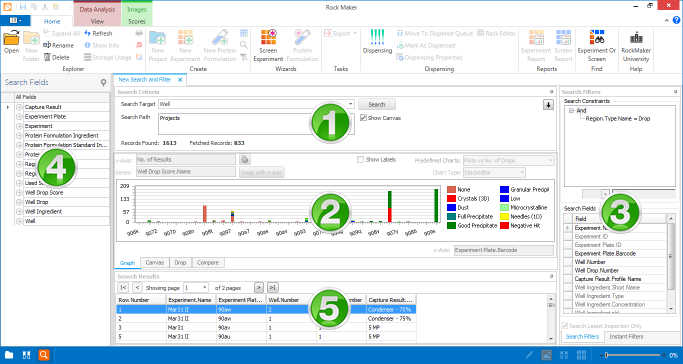The height and width of the screenshot is (364, 683).
Task: Switch to the Compare tab
Action: pos(208,263)
